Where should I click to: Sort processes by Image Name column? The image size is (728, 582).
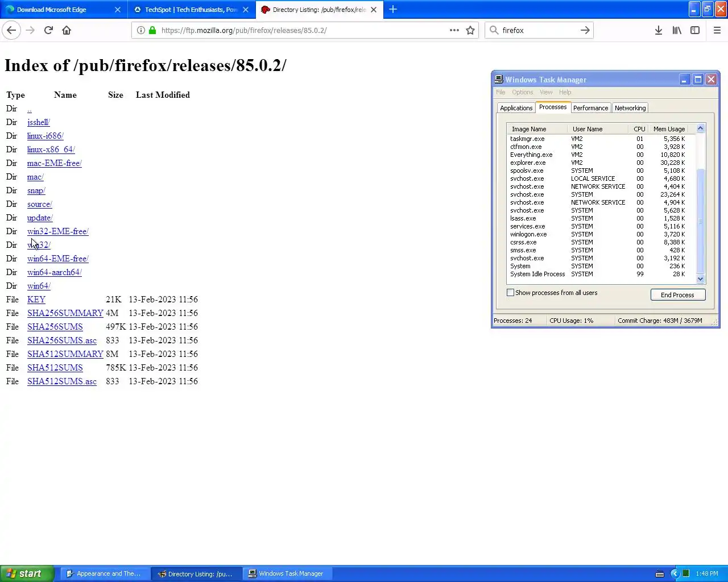point(537,129)
